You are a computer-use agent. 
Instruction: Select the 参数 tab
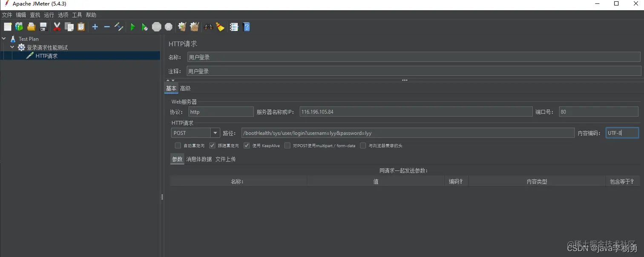pyautogui.click(x=177, y=159)
